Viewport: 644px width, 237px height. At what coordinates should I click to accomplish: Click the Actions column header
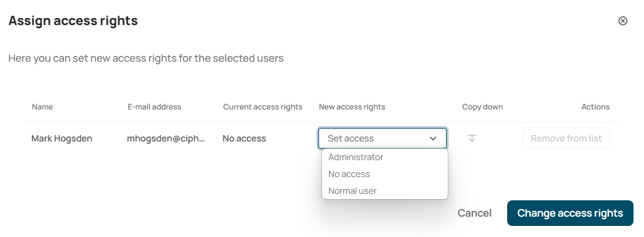596,107
